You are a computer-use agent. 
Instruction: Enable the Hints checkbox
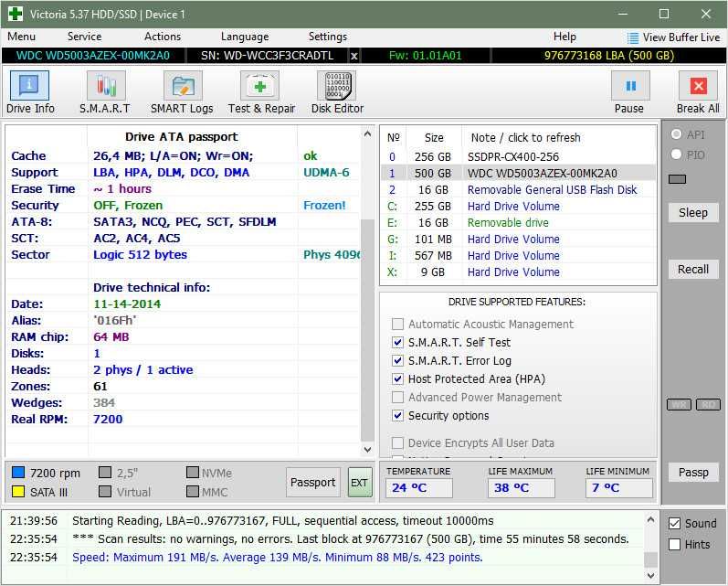click(x=675, y=545)
